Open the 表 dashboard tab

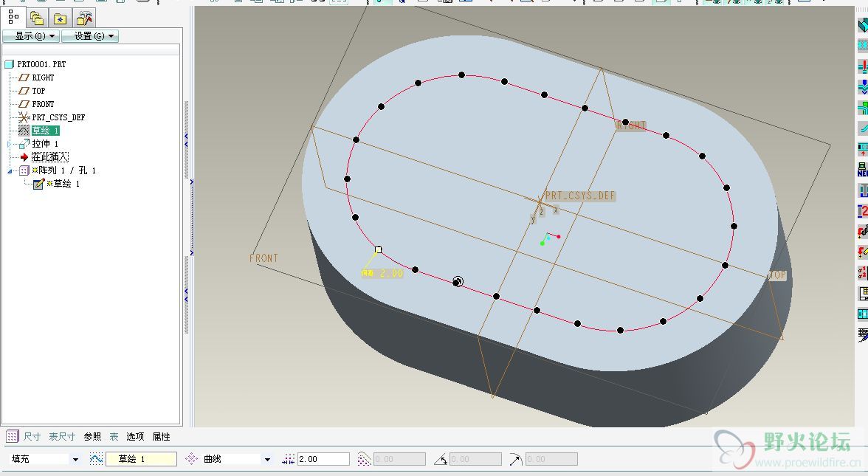coord(114,437)
